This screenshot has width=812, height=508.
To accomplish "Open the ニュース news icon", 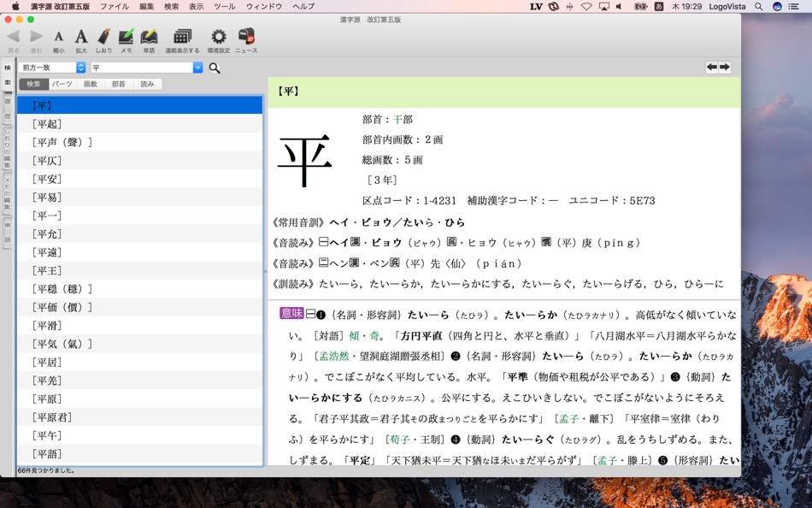I will tap(246, 36).
